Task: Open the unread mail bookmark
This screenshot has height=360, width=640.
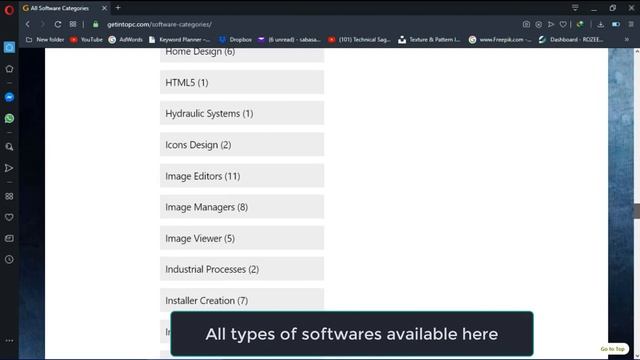Action: pyautogui.click(x=289, y=40)
